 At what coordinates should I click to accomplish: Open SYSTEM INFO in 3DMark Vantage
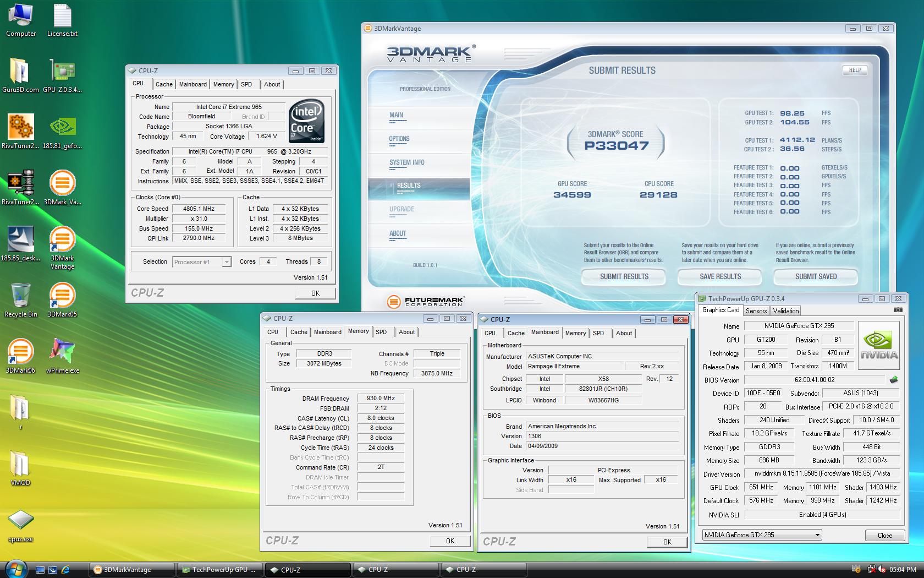point(407,162)
